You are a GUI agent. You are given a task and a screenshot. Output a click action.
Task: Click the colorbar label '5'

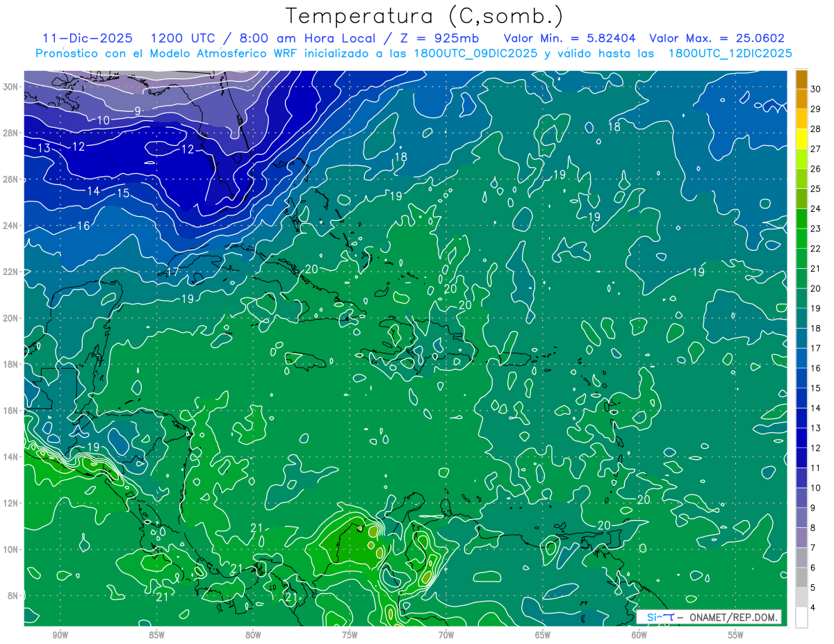click(x=813, y=588)
